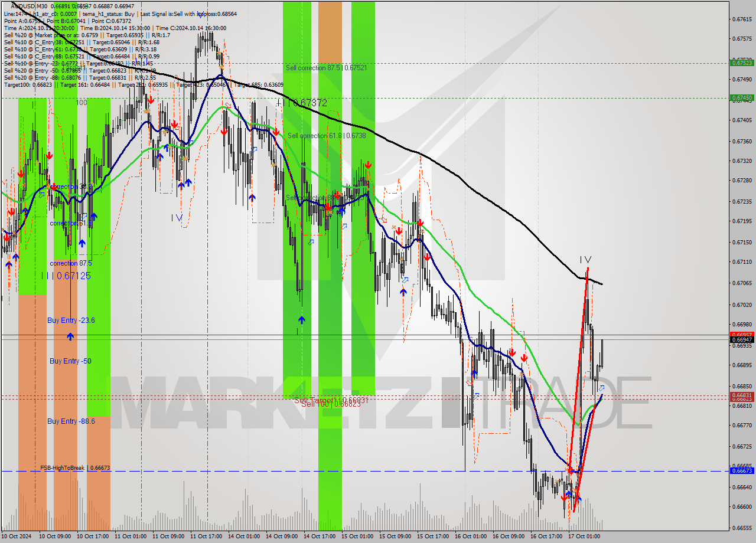Click the 'Sell Target1 | 0.66831' label
Screen dimensions: 756x543
point(331,400)
